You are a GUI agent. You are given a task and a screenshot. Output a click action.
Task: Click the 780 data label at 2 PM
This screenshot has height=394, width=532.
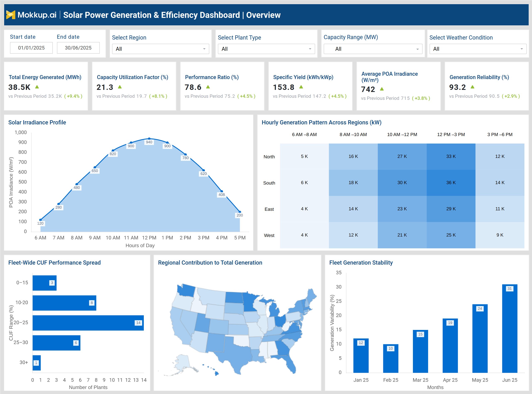pyautogui.click(x=185, y=158)
